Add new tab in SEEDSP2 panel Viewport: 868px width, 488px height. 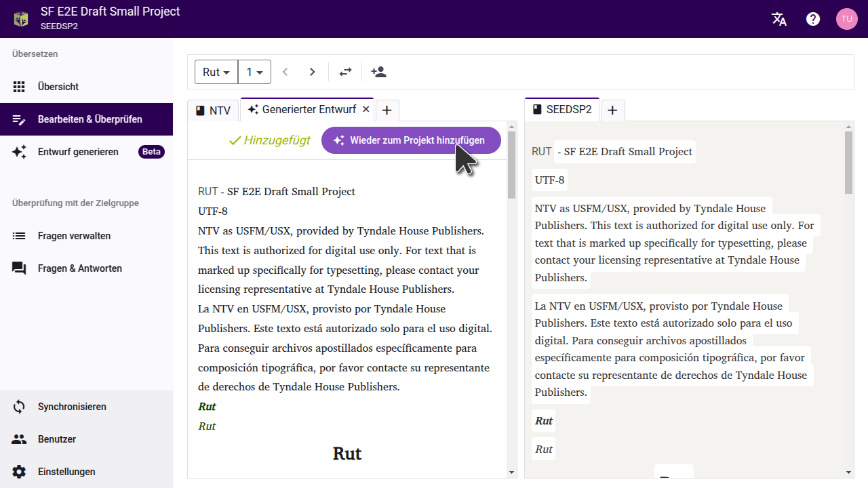point(612,110)
